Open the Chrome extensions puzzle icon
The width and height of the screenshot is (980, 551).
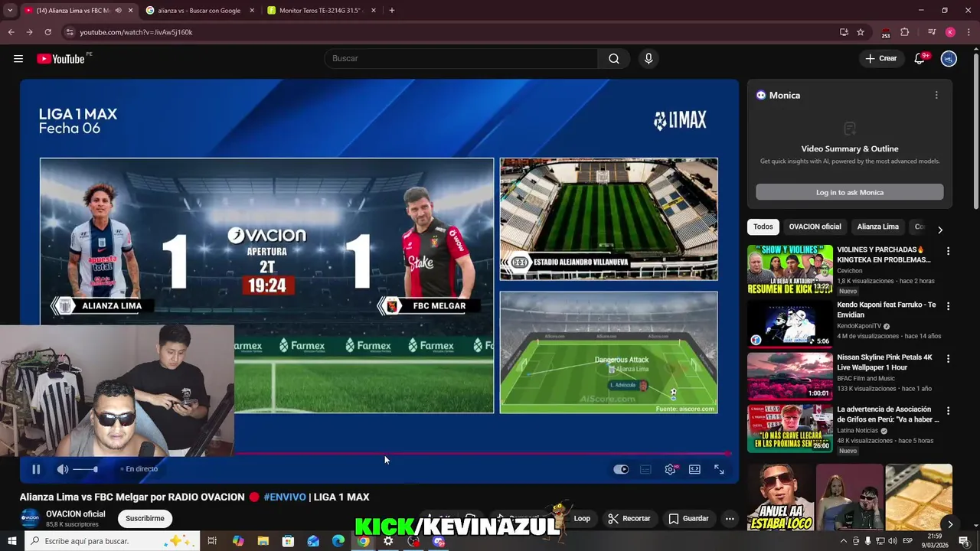(x=904, y=32)
